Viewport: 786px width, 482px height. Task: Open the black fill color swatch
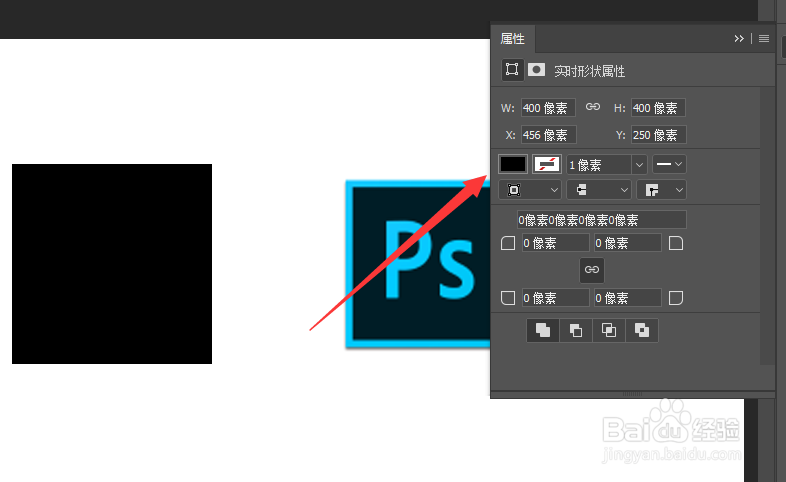coord(513,164)
